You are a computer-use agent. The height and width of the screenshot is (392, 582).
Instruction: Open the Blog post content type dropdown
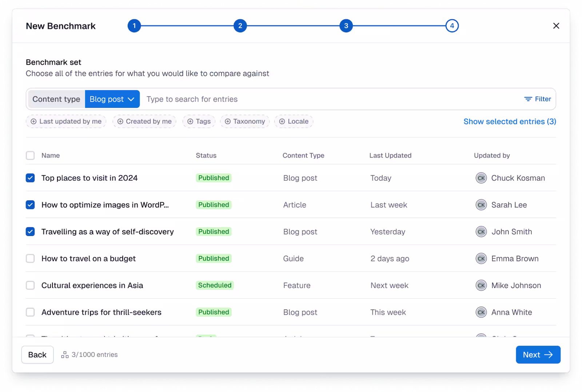[x=112, y=99]
